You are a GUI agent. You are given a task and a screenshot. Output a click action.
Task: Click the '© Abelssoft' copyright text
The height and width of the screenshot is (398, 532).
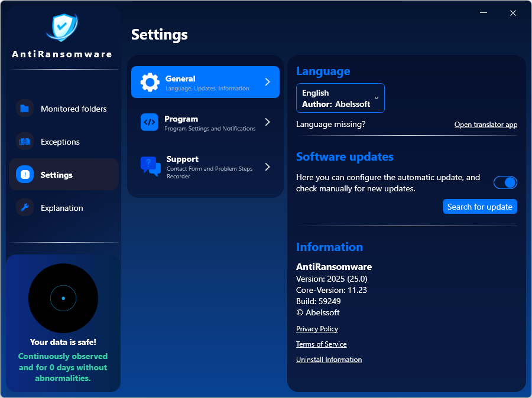coord(317,312)
